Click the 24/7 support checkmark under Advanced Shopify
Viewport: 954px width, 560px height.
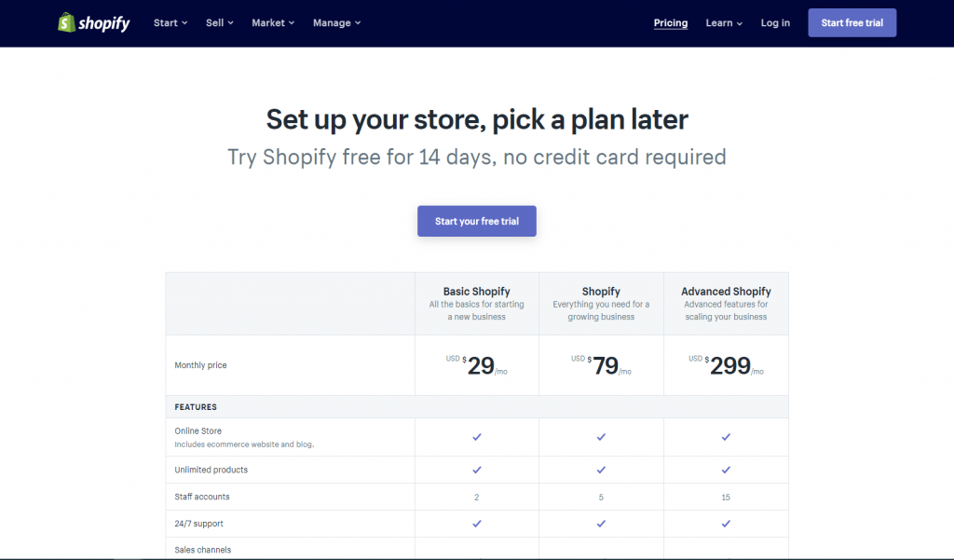(726, 524)
